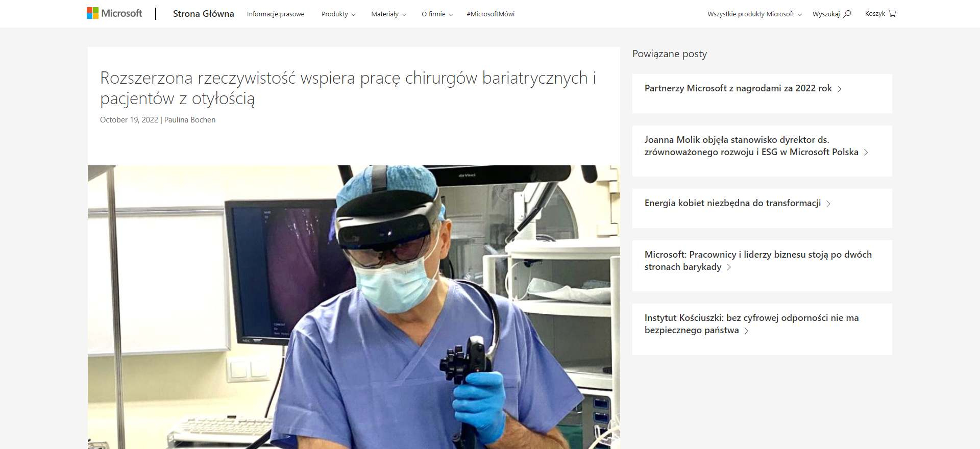
Task: Click the Microsoft logo
Action: [x=114, y=13]
